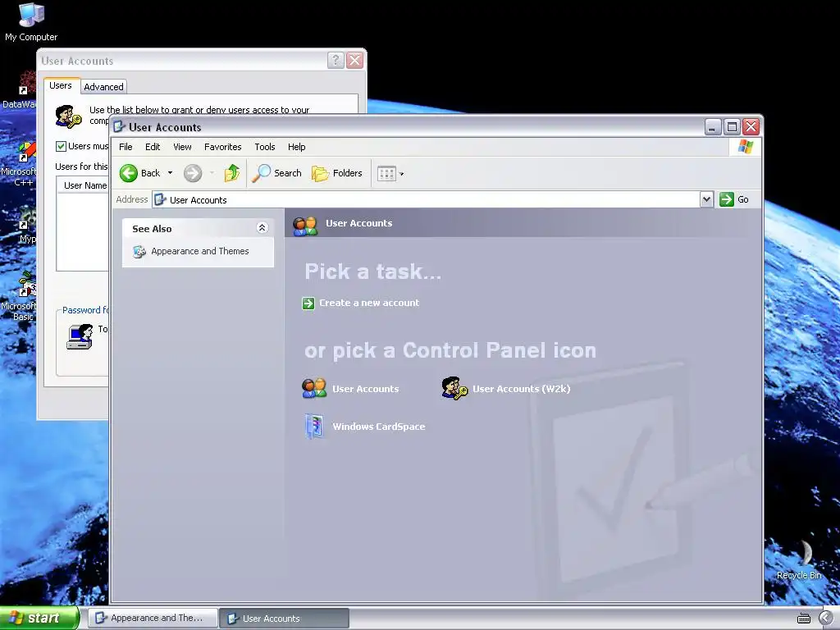Image resolution: width=840 pixels, height=630 pixels.
Task: Open Appearance and Themes link
Action: coord(200,251)
